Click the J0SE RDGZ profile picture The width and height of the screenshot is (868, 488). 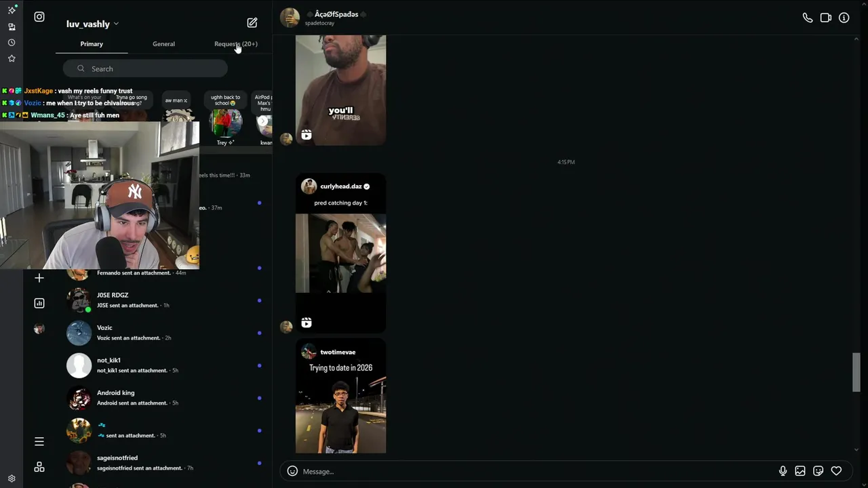point(79,300)
